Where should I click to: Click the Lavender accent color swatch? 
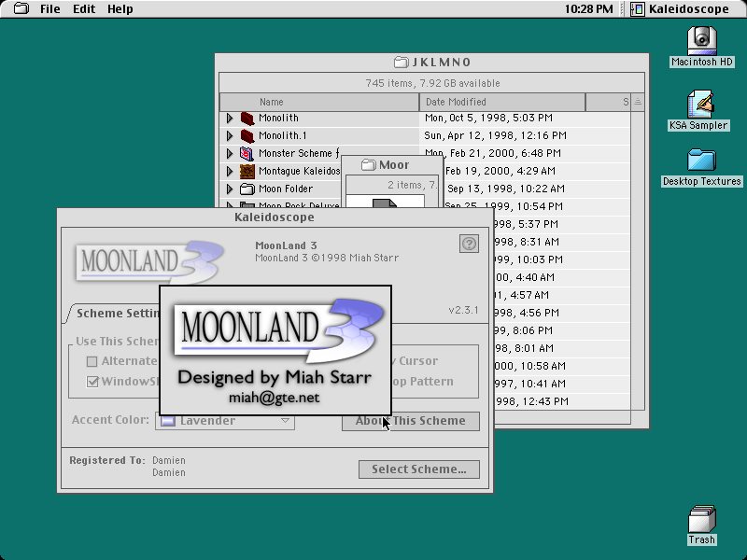click(168, 421)
